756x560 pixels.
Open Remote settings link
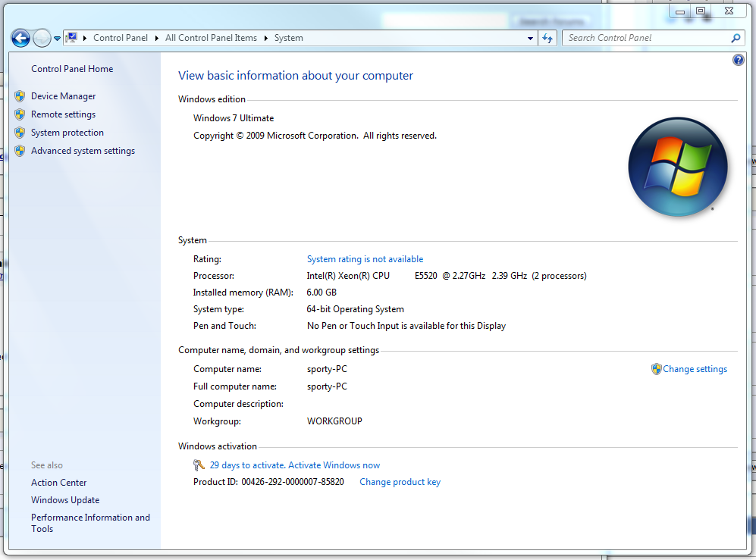point(63,114)
